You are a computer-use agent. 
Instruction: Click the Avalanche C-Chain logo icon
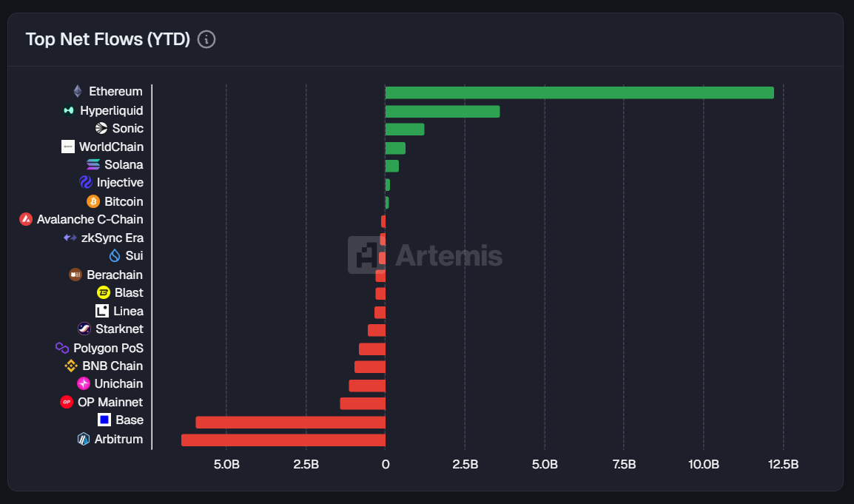point(26,219)
